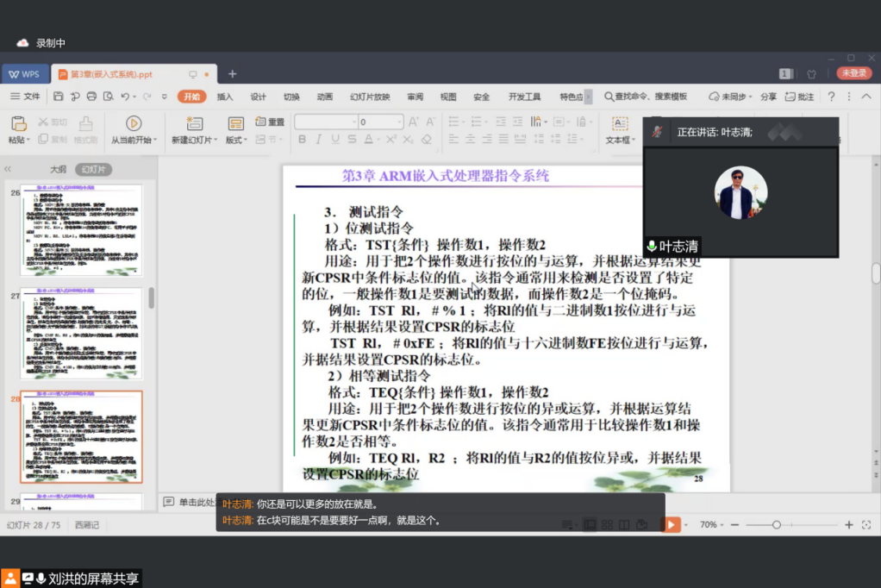Image resolution: width=881 pixels, height=588 pixels.
Task: Click the Text Box icon
Action: (x=620, y=123)
